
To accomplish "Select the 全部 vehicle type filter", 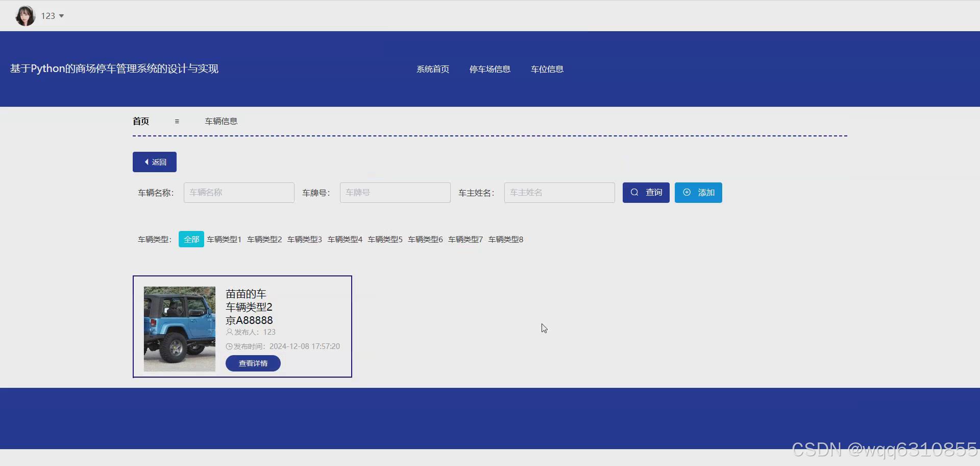I will click(x=191, y=239).
